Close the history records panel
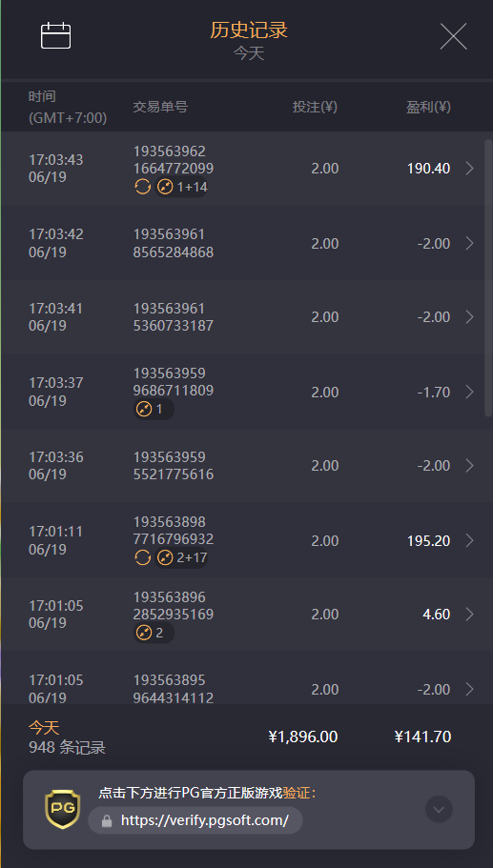 (453, 36)
